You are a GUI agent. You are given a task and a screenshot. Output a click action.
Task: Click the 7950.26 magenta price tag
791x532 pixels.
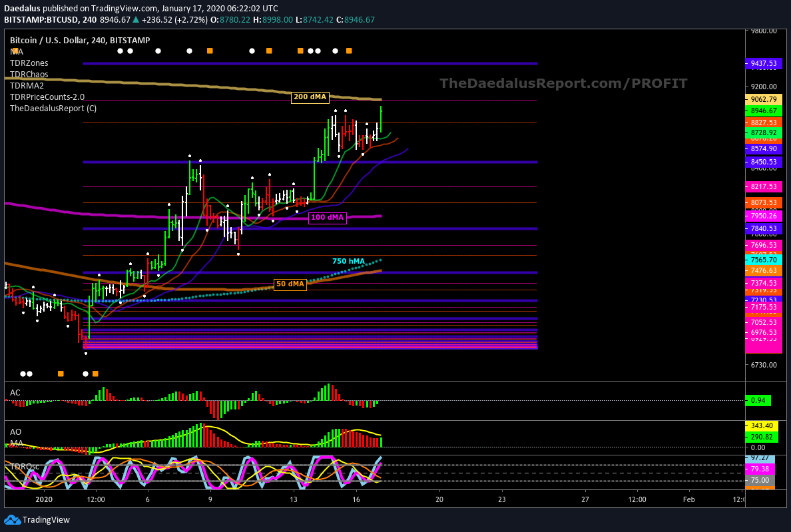(764, 216)
